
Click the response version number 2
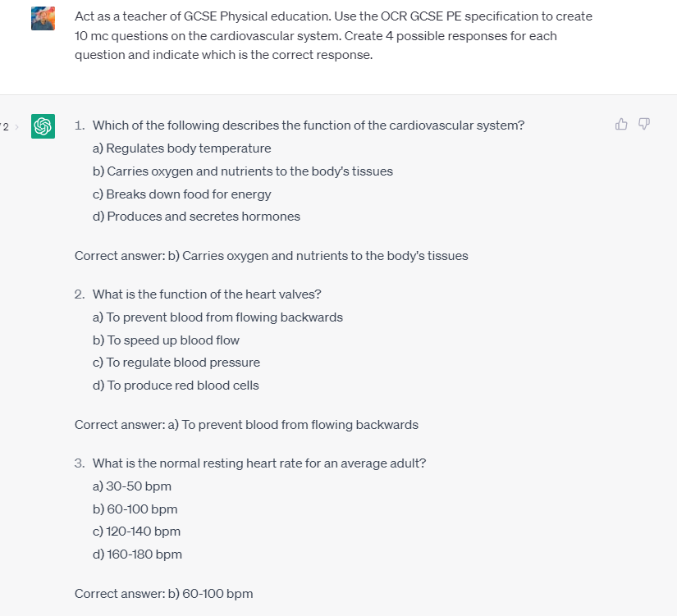6,127
